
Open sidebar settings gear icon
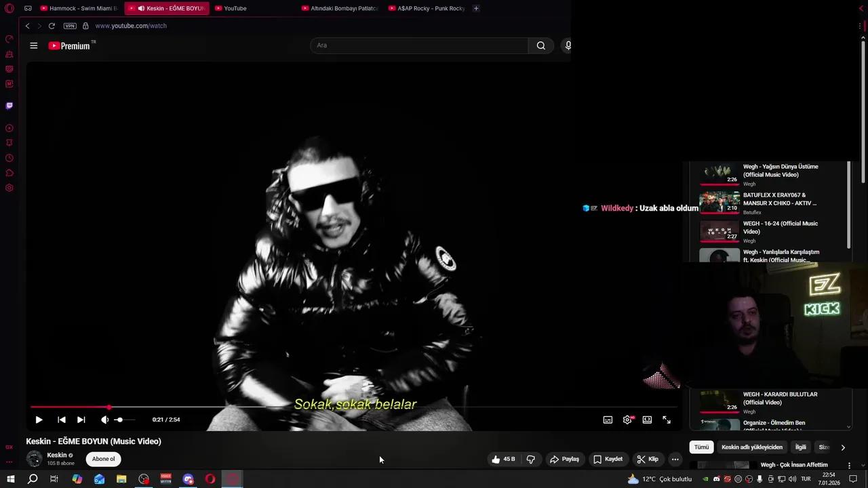(x=9, y=188)
